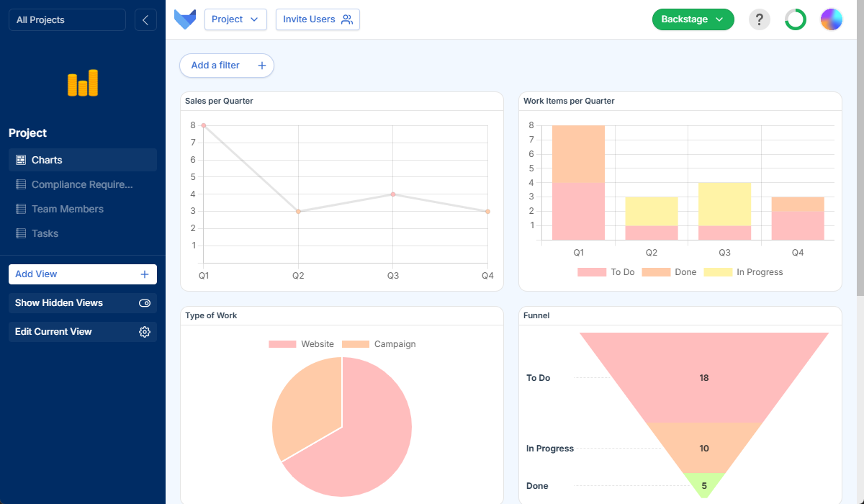Click Add a filter button
This screenshot has width=864, height=504.
tap(227, 66)
